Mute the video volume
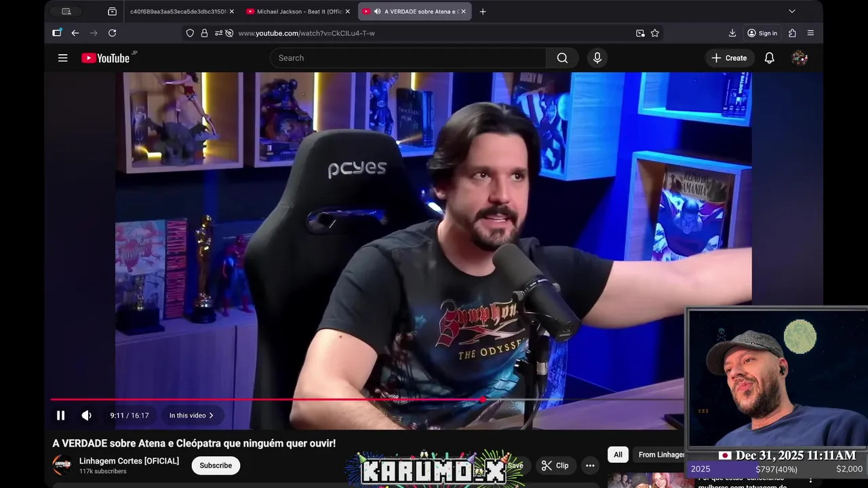The height and width of the screenshot is (488, 868). 87,415
